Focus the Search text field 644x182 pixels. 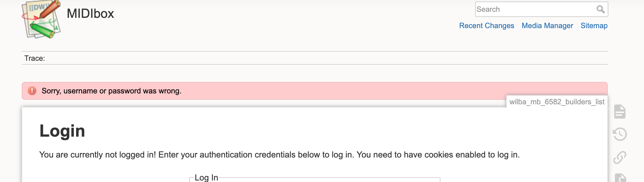535,9
